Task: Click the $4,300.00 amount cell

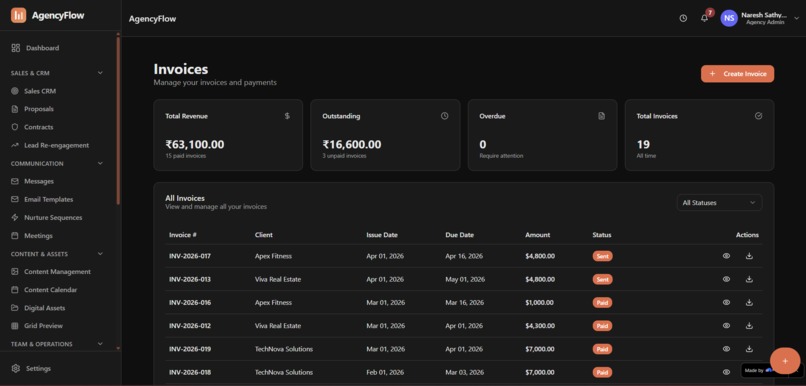Action: click(x=540, y=325)
